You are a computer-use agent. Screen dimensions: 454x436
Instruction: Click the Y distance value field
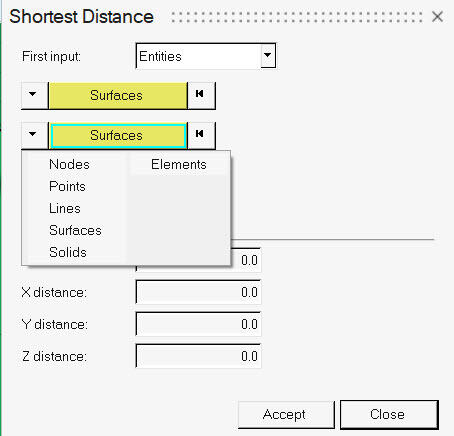tap(198, 324)
